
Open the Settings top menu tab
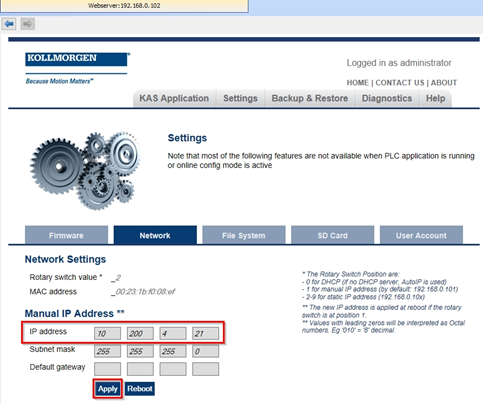coord(240,99)
